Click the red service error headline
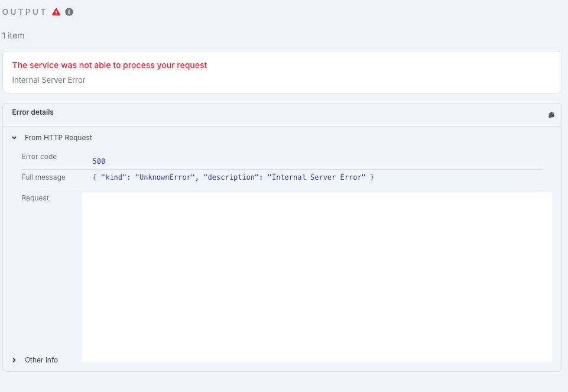This screenshot has width=568, height=392. pyautogui.click(x=109, y=65)
